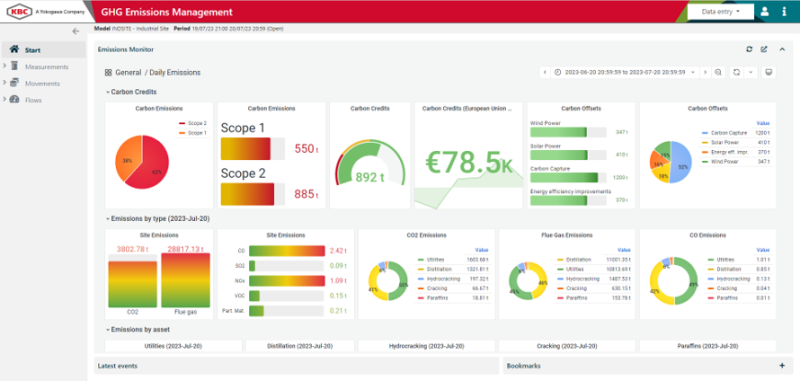Refresh the dashboard data

point(737,72)
